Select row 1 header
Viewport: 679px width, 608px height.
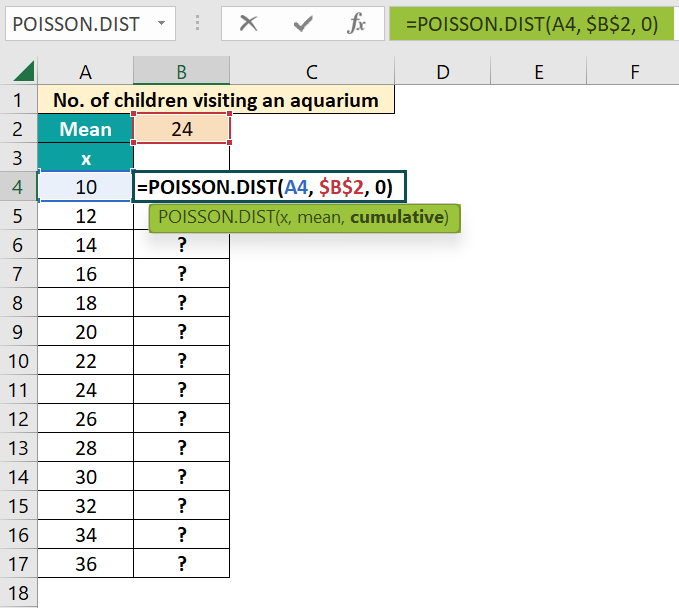(18, 100)
